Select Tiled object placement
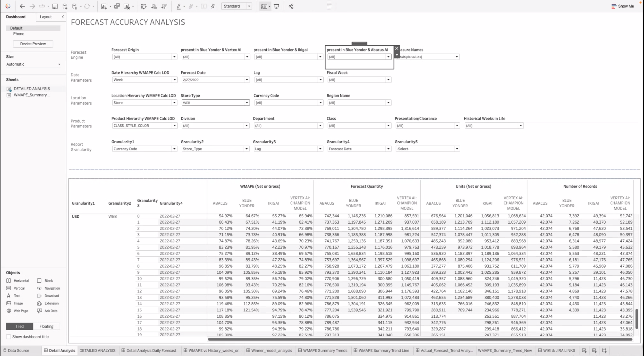The height and width of the screenshot is (356, 644). pos(19,326)
